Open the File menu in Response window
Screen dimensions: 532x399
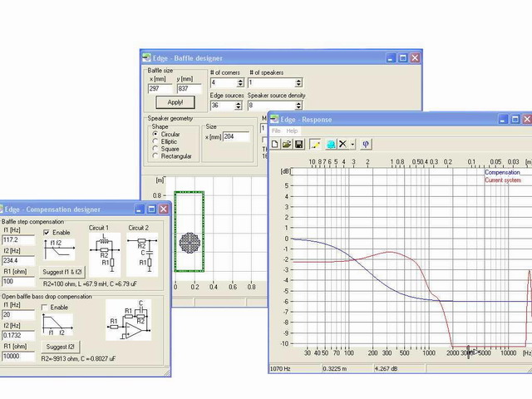point(276,131)
